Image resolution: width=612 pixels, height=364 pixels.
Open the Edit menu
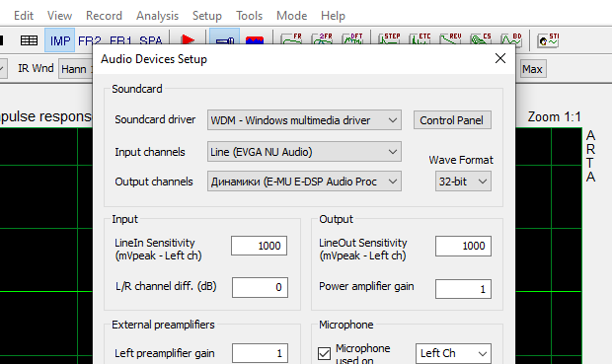tap(24, 16)
